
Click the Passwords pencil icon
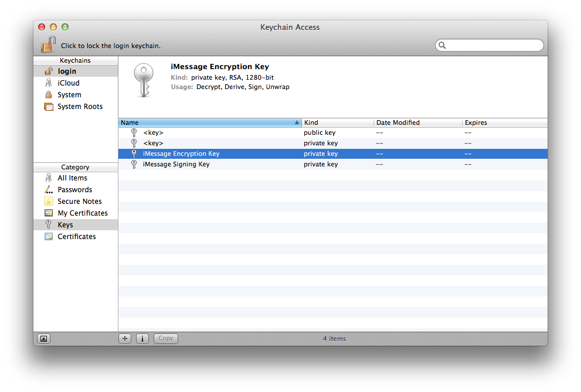(x=49, y=189)
